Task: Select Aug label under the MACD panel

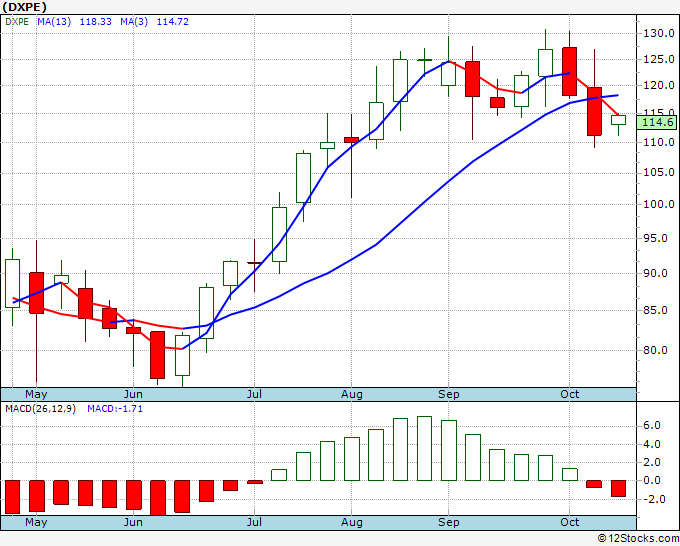Action: coord(352,522)
